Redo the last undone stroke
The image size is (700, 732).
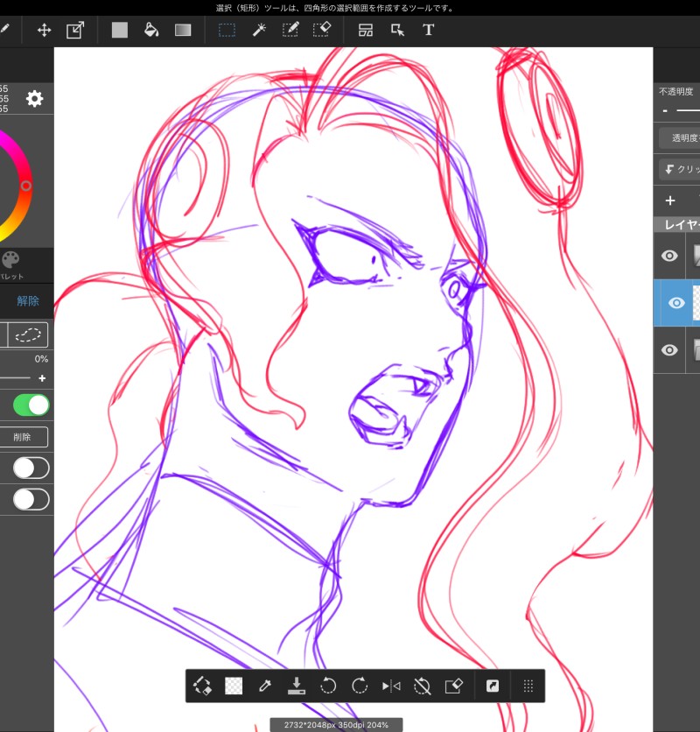(x=360, y=686)
